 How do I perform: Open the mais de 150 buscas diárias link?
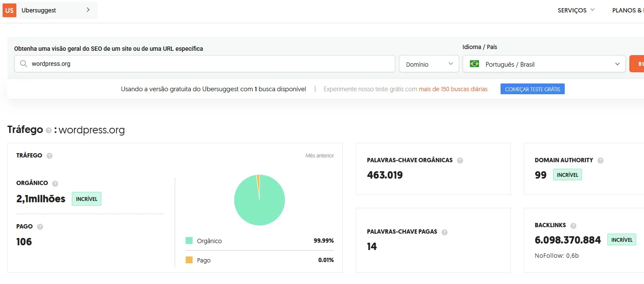tap(453, 89)
